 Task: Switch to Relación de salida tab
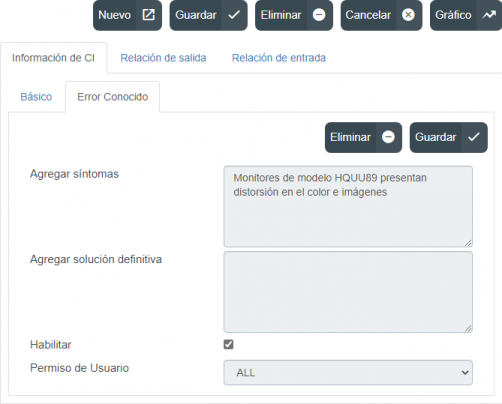163,58
